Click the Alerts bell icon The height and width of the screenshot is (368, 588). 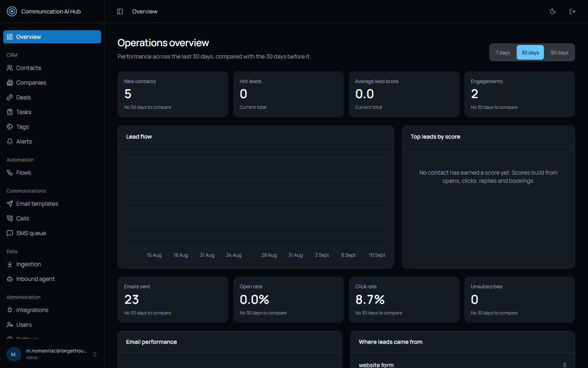pyautogui.click(x=10, y=141)
